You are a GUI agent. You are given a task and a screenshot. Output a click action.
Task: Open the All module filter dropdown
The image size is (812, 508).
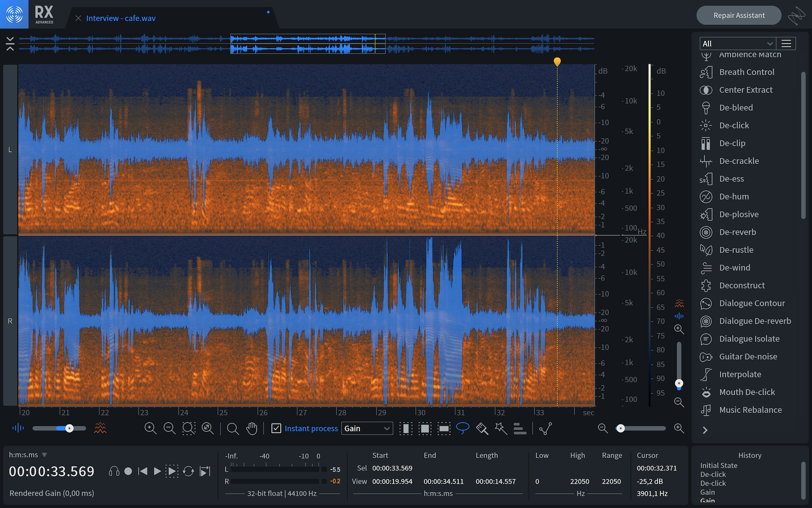coord(737,44)
